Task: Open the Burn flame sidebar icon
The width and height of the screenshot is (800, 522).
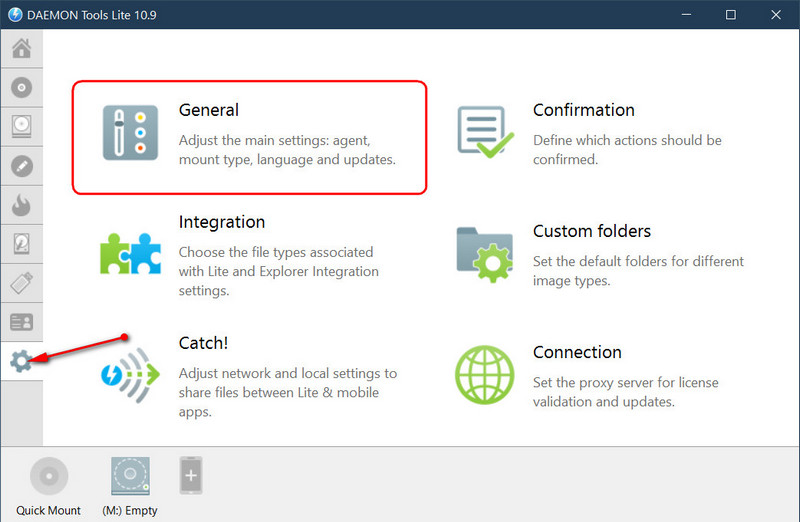Action: coord(21,205)
